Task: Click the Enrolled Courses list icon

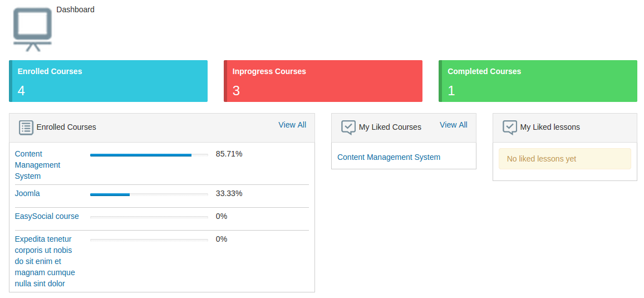Action: click(26, 128)
